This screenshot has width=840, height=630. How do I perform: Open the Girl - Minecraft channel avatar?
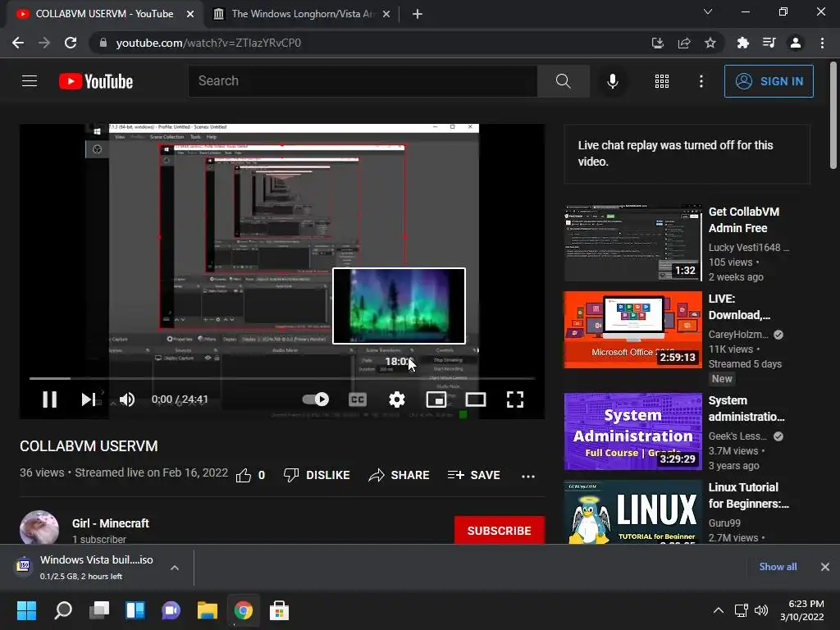[x=39, y=528]
